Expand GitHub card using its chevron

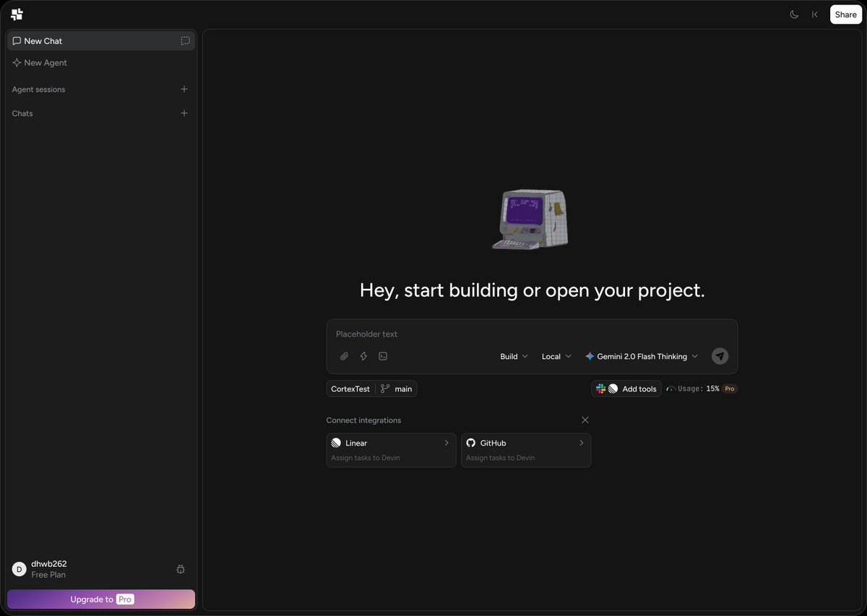pos(582,443)
